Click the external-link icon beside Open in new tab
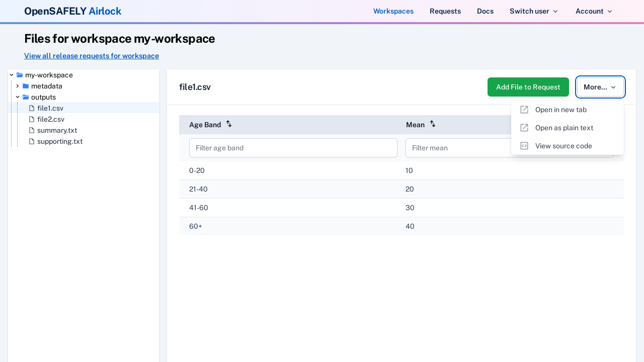 (x=524, y=110)
